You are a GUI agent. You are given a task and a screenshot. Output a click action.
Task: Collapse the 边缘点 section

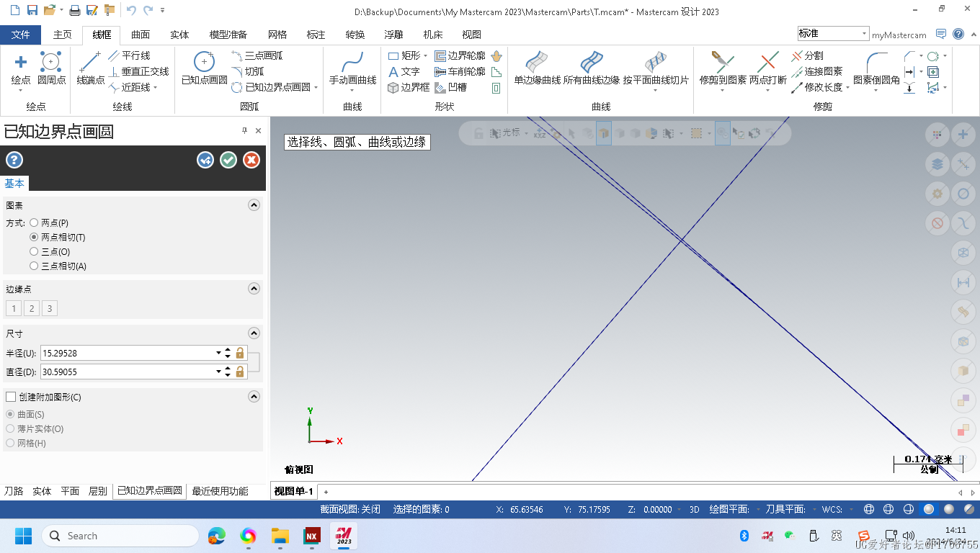pos(254,289)
